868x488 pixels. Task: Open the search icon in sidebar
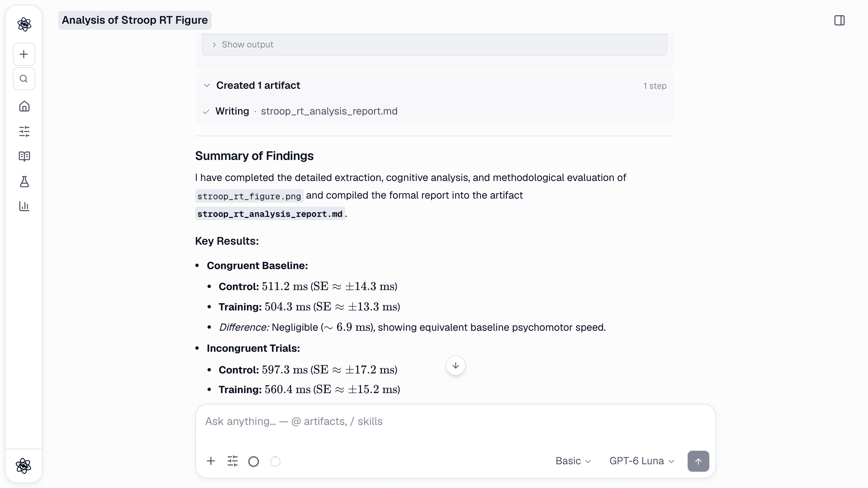click(x=24, y=79)
